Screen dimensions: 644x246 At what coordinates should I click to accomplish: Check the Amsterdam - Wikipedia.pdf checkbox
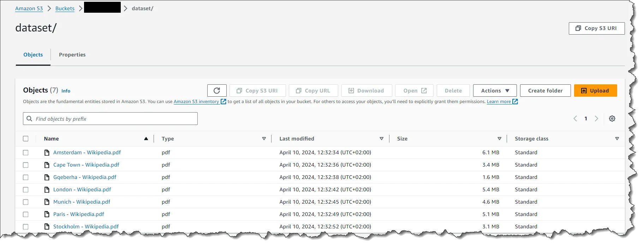point(26,152)
